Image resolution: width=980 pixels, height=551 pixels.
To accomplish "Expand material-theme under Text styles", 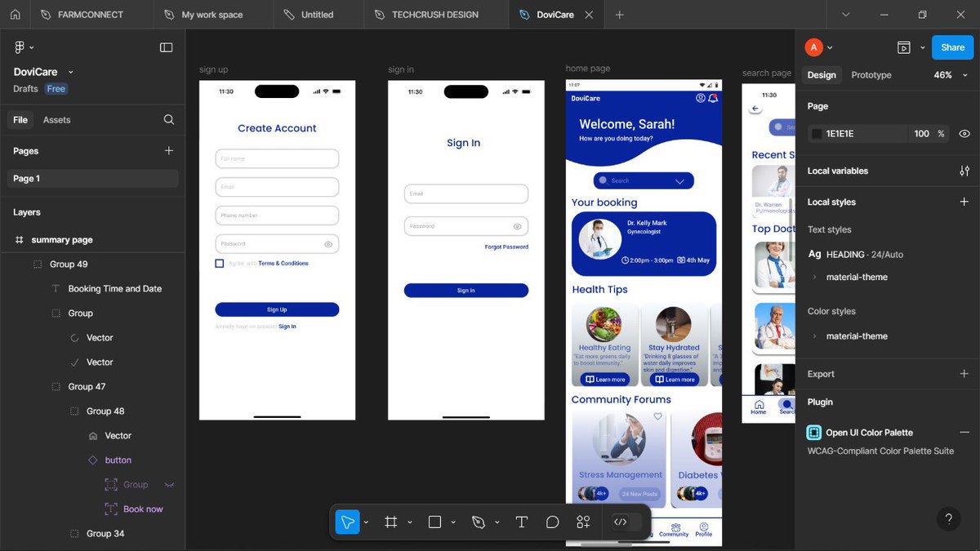I will [814, 278].
